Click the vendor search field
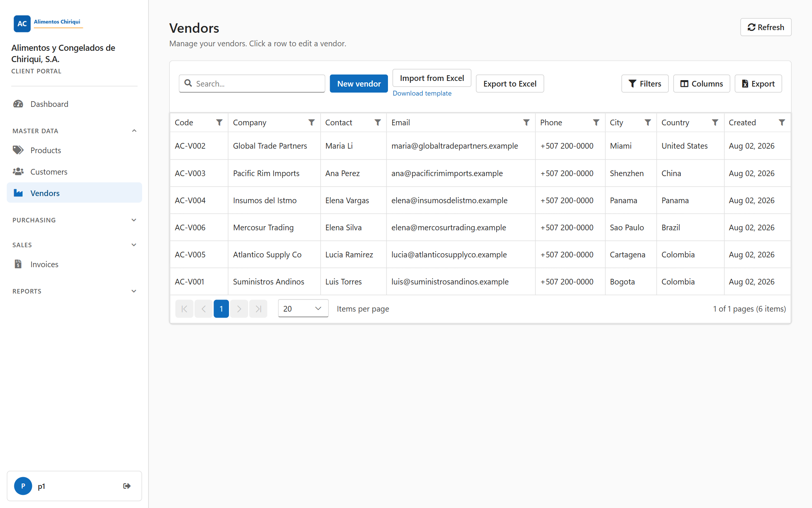This screenshot has width=812, height=508. (x=252, y=84)
